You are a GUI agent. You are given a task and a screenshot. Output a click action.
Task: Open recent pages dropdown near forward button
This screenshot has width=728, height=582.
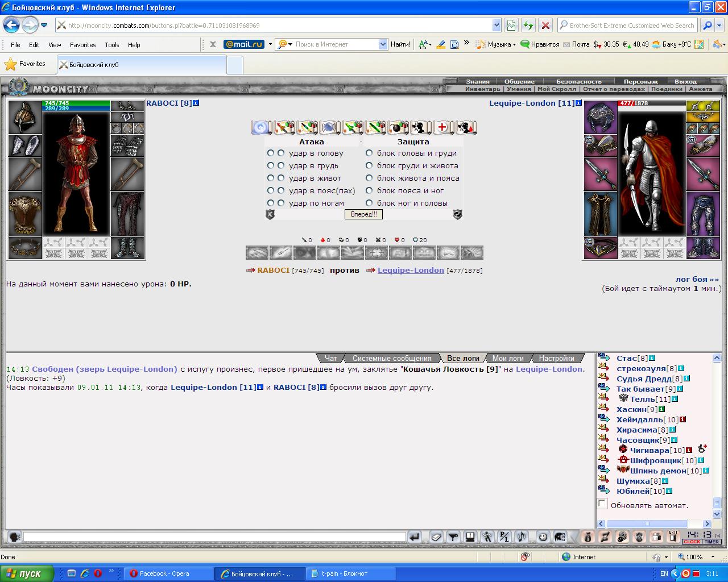pyautogui.click(x=44, y=25)
